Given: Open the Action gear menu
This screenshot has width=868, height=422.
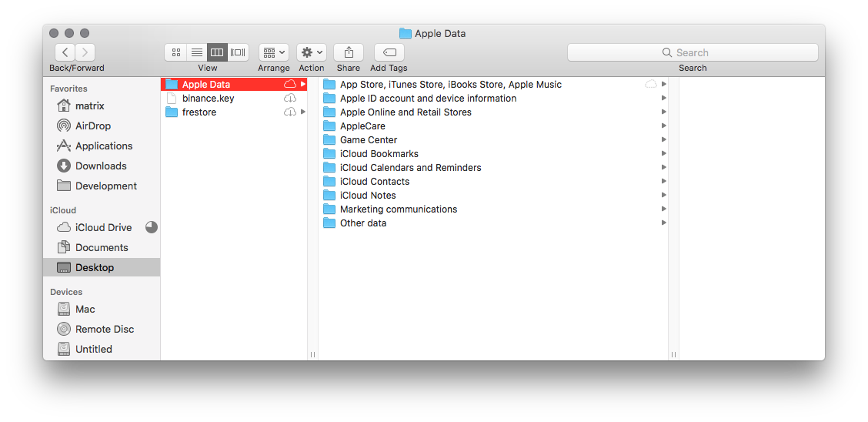Looking at the screenshot, I should click(312, 52).
